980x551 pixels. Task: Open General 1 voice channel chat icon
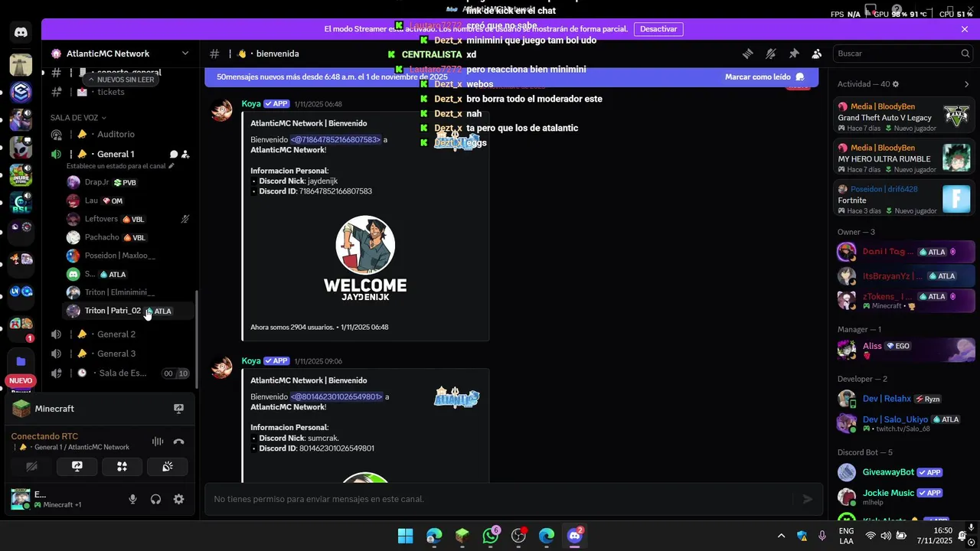[174, 155]
